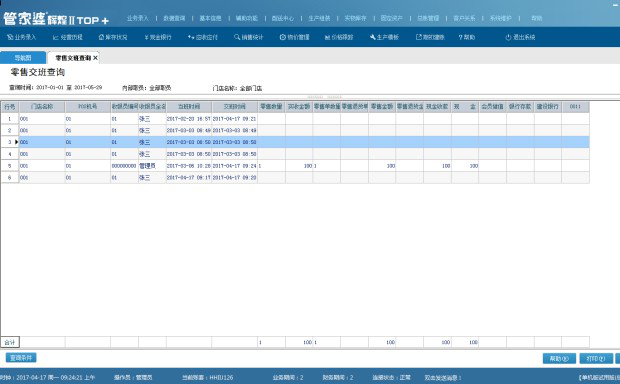The width and height of the screenshot is (620, 384).
Task: Select row number 1 in the grid
Action: coord(9,119)
